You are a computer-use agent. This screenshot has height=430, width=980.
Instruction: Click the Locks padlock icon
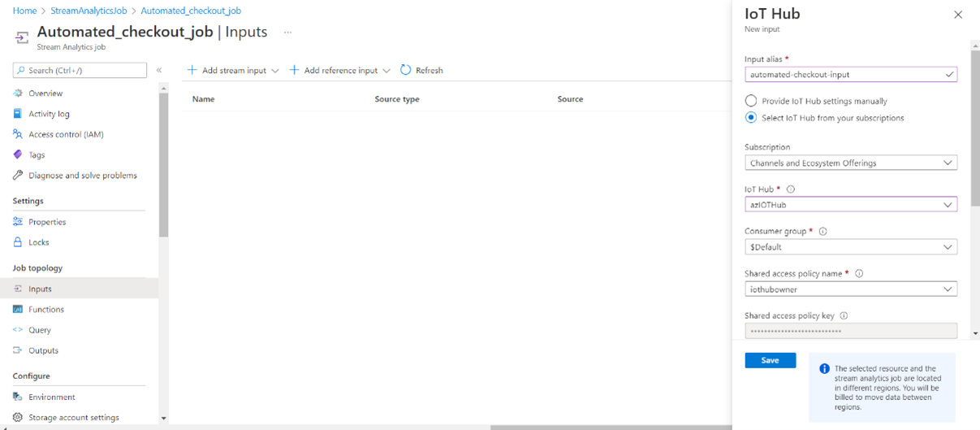click(x=18, y=242)
